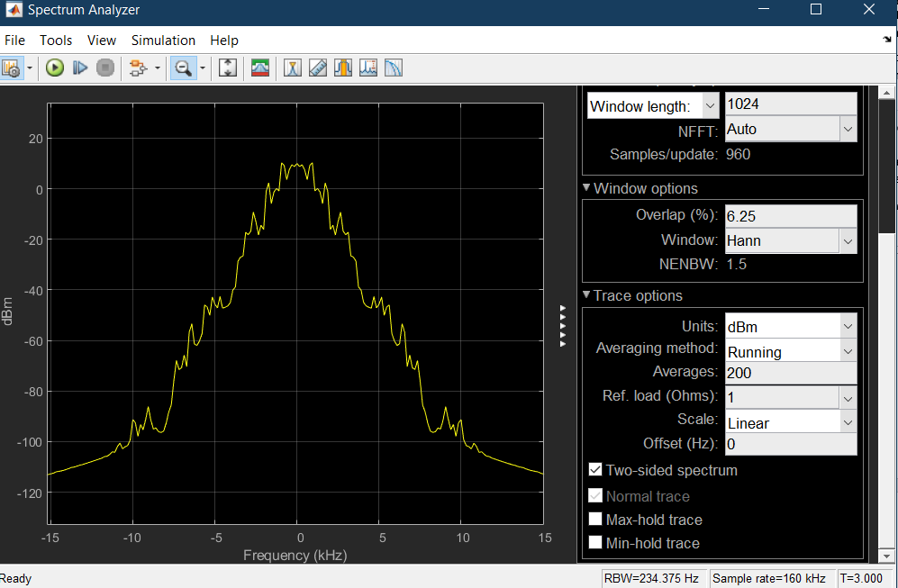
Task: Open the Tools menu
Action: [x=56, y=41]
